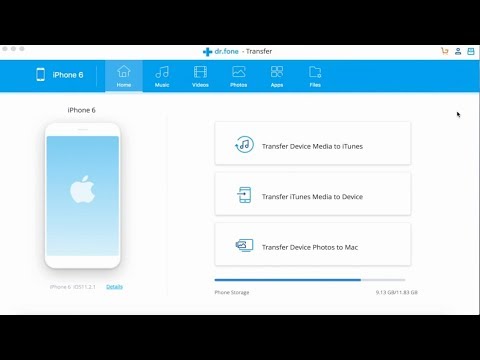
Task: Switch to the Files tab
Action: tap(315, 76)
